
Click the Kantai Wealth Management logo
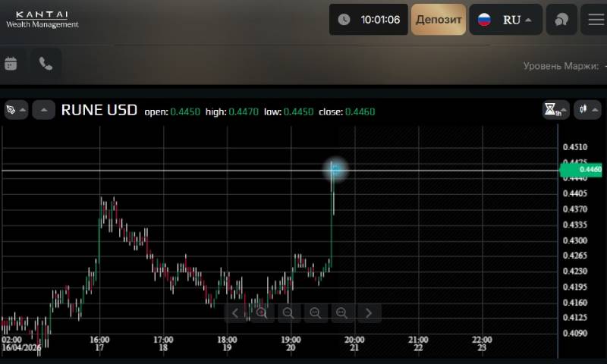pyautogui.click(x=42, y=19)
